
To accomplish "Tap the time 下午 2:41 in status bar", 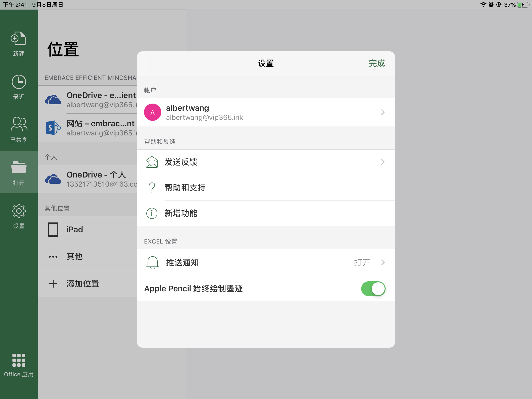I will coord(15,5).
